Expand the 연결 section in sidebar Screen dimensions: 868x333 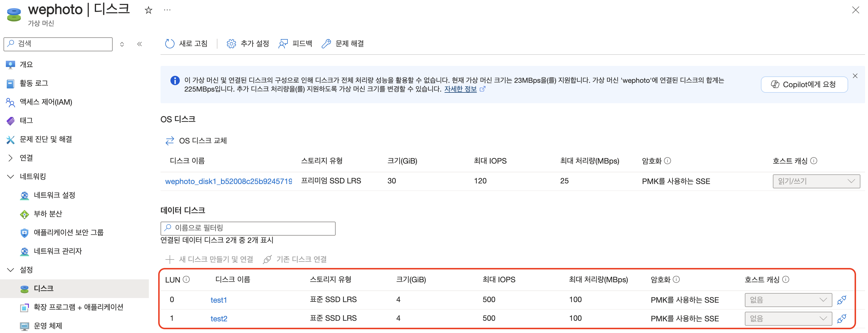pos(11,158)
